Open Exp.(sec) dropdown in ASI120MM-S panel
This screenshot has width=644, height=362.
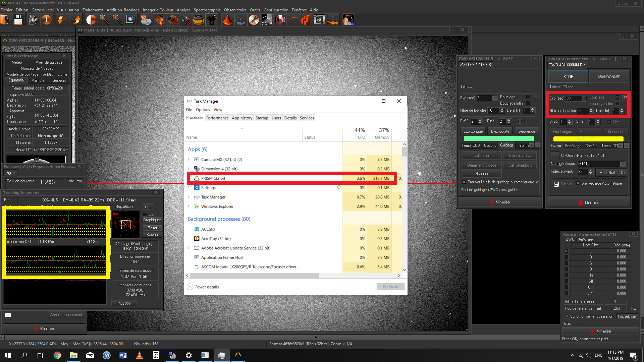pos(495,98)
